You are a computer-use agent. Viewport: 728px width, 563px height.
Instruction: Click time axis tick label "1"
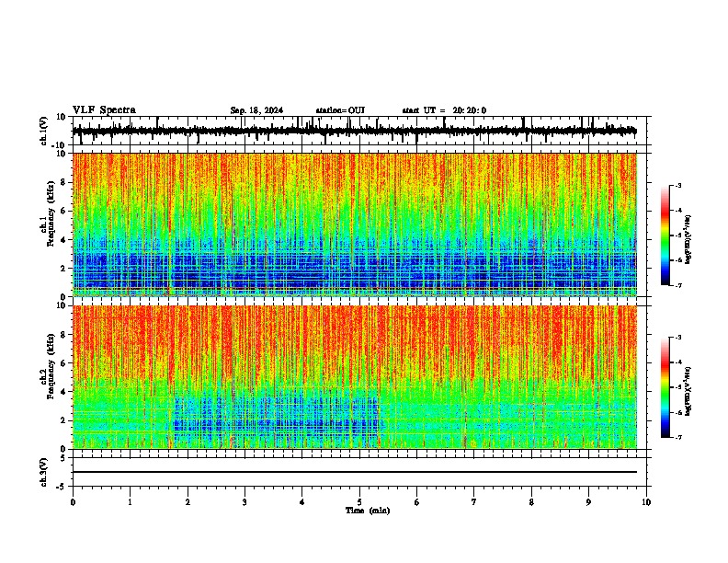[130, 502]
